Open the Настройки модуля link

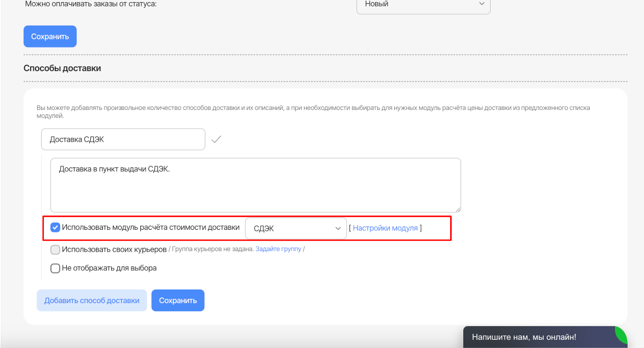pyautogui.click(x=385, y=228)
